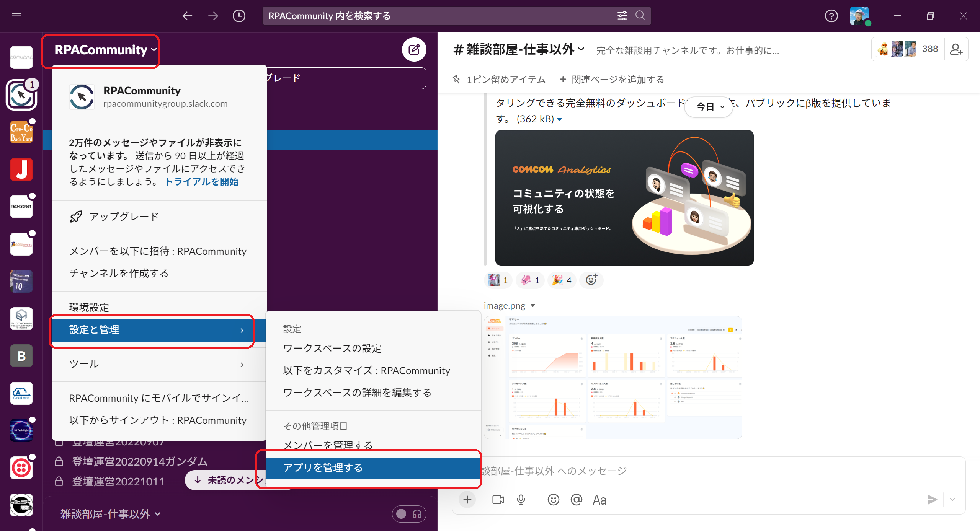Select the Twilio workspace icon

tap(21, 467)
